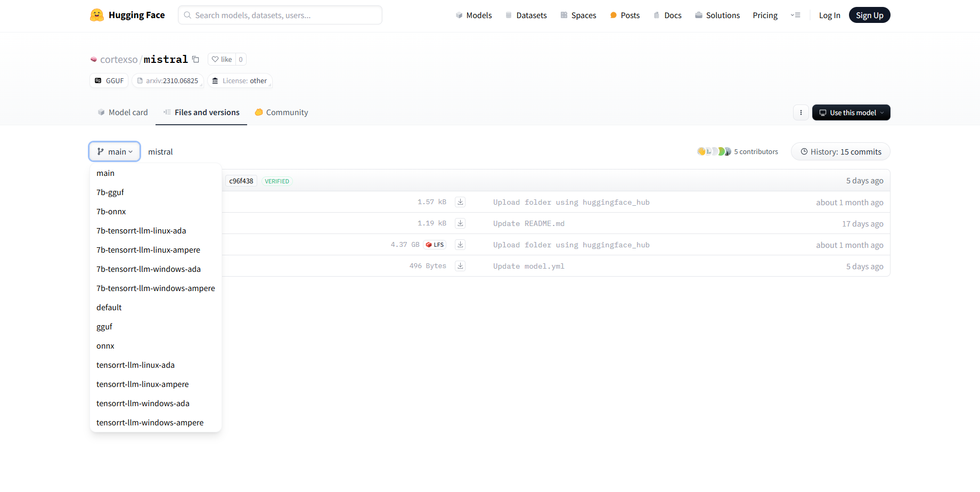Screen dimensions: 980x492
Task: Switch to Files and versions tab
Action: point(201,112)
